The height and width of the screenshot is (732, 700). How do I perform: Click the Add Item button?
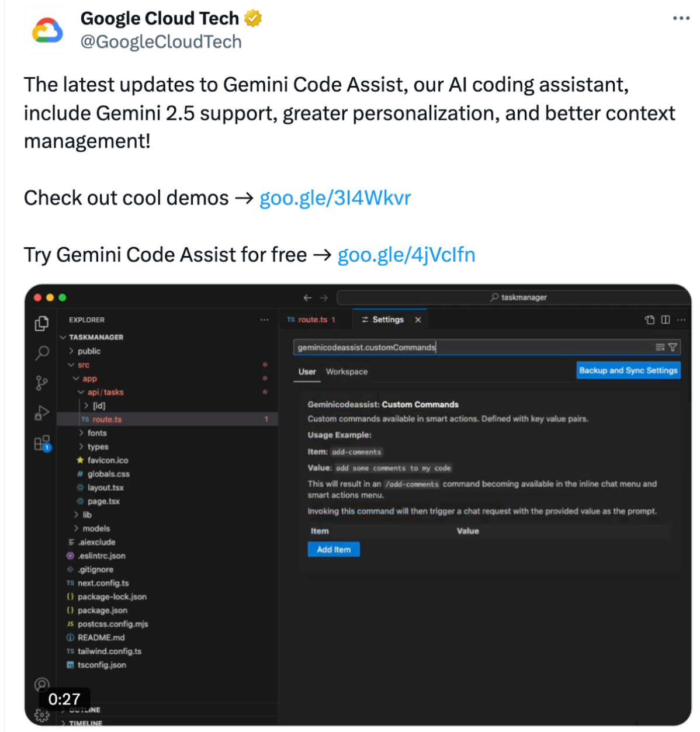334,550
